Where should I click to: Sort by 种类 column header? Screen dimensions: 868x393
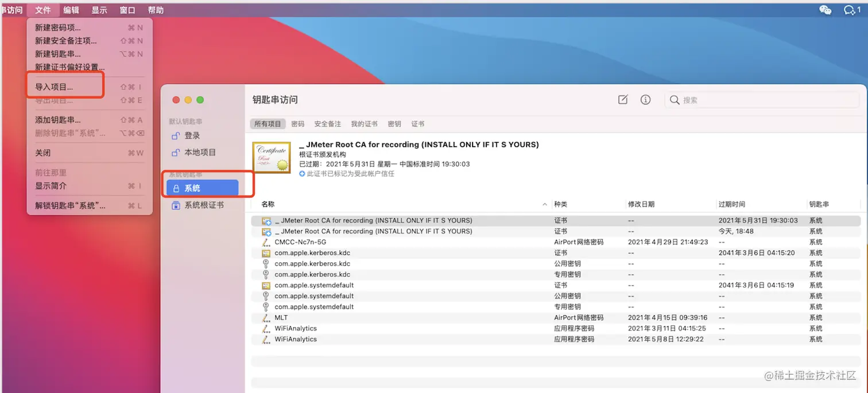pos(560,204)
